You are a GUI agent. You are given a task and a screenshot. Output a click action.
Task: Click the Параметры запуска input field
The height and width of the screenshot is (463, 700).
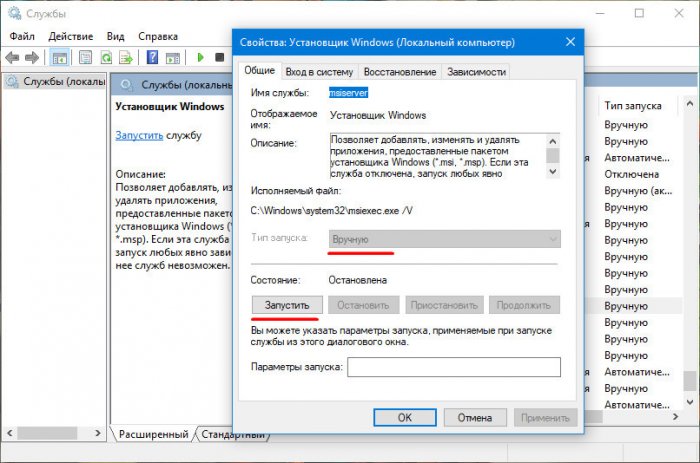coord(454,367)
